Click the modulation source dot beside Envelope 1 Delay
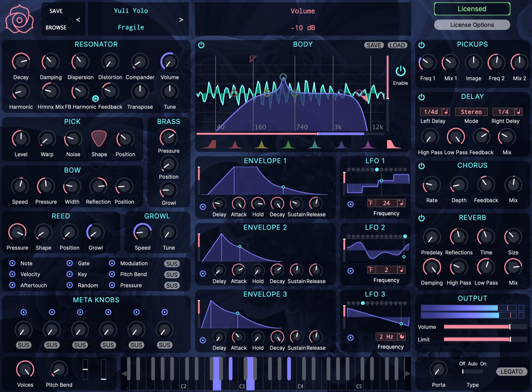Screen dimensions: 532x392 (203, 207)
